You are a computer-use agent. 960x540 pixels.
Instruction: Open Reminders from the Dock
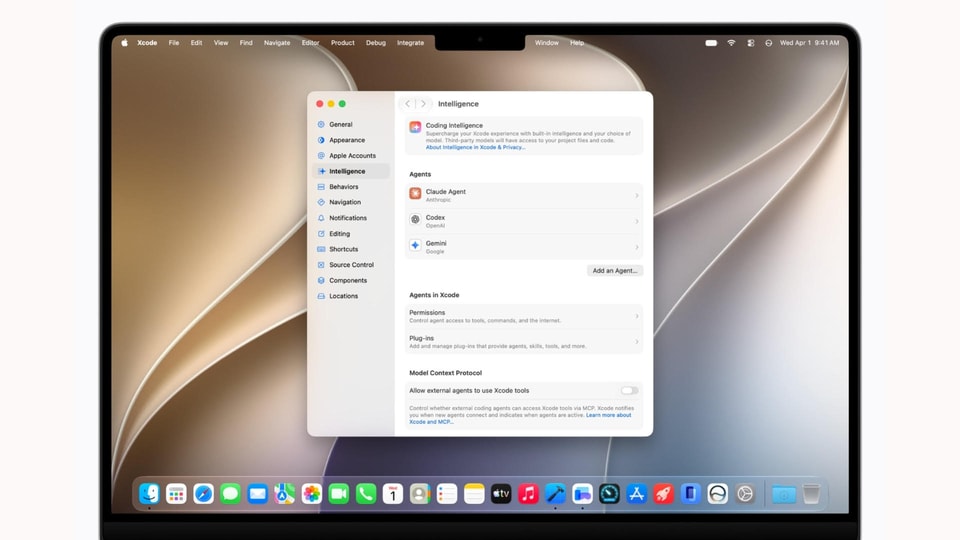[x=447, y=493]
